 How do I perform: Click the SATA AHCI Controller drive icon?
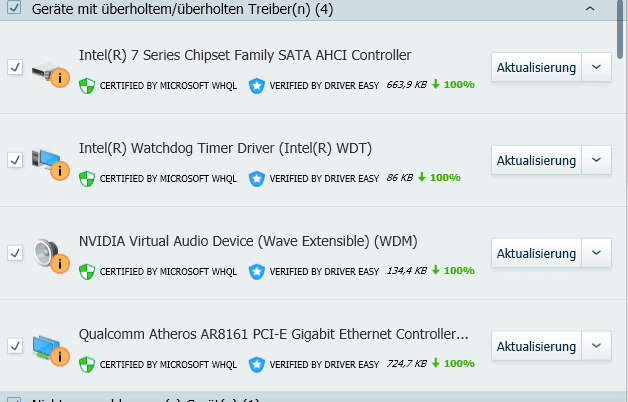pos(50,74)
